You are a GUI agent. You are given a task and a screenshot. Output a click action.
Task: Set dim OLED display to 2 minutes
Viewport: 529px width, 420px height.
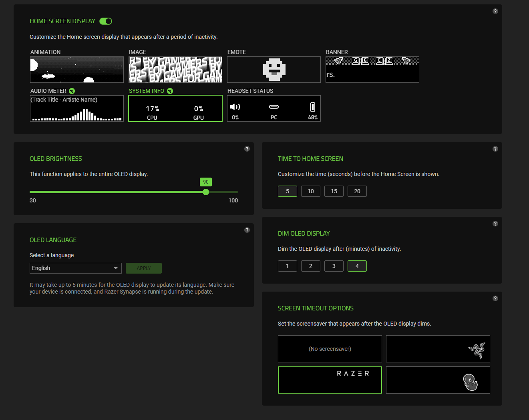tap(310, 266)
